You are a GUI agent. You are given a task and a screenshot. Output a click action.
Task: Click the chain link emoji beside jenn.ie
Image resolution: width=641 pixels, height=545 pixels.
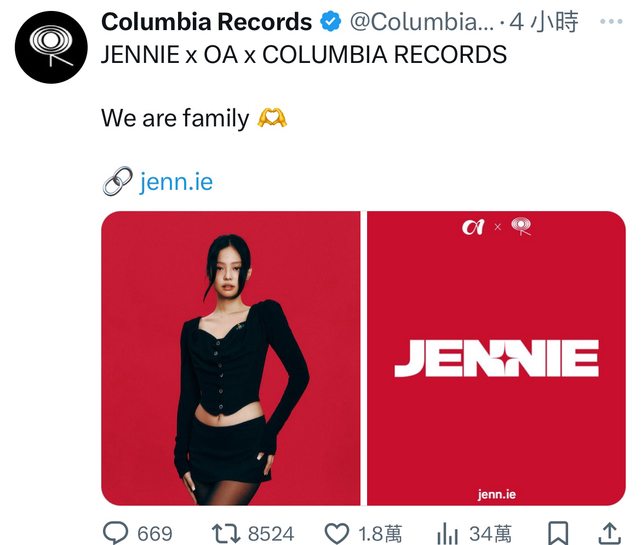click(x=118, y=181)
